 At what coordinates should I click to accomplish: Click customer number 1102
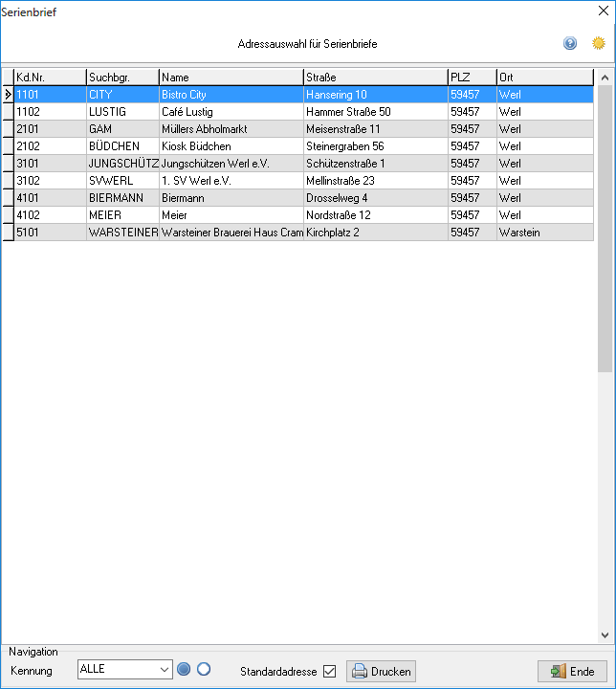click(x=50, y=112)
